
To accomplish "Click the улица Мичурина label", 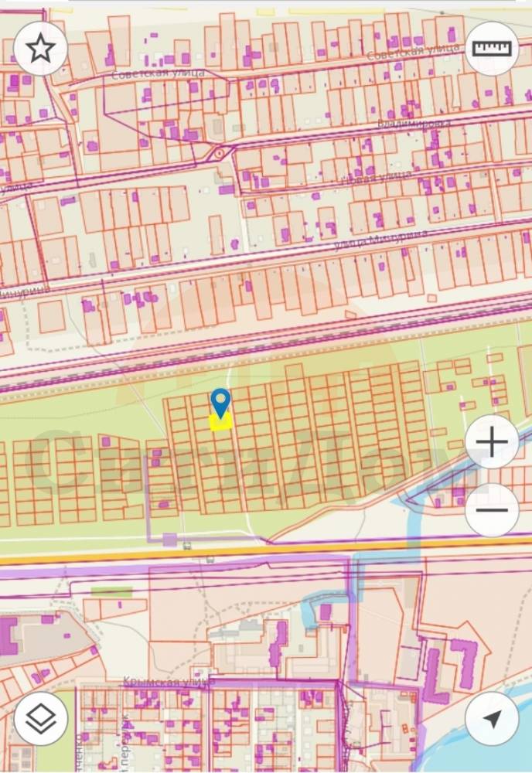I will (380, 239).
